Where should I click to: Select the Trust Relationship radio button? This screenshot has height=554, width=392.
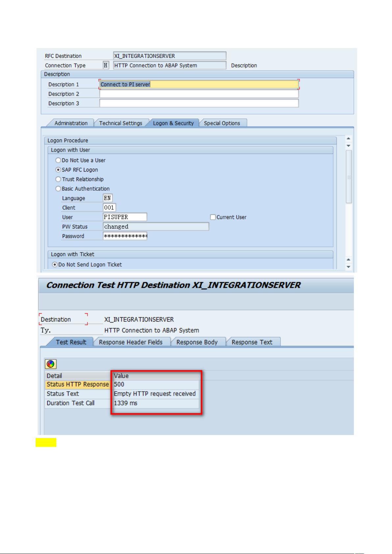point(58,179)
